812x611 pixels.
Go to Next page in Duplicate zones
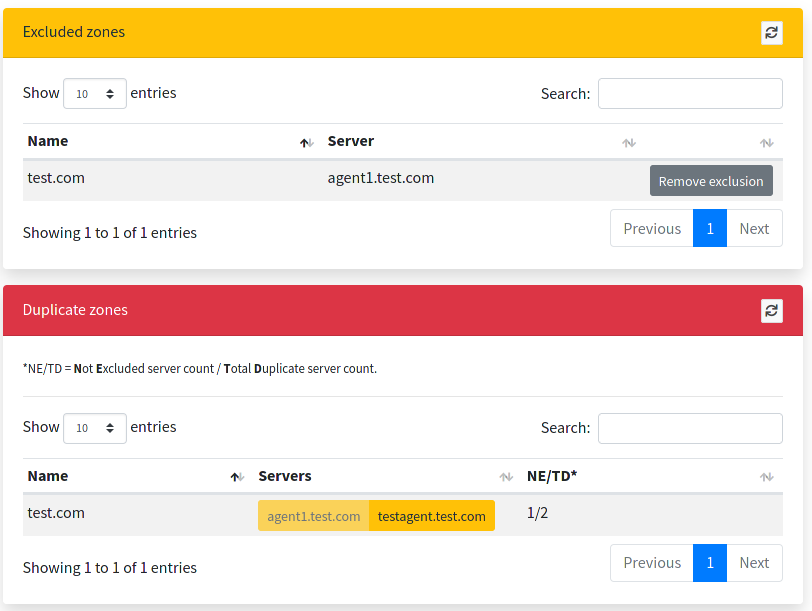(x=754, y=562)
